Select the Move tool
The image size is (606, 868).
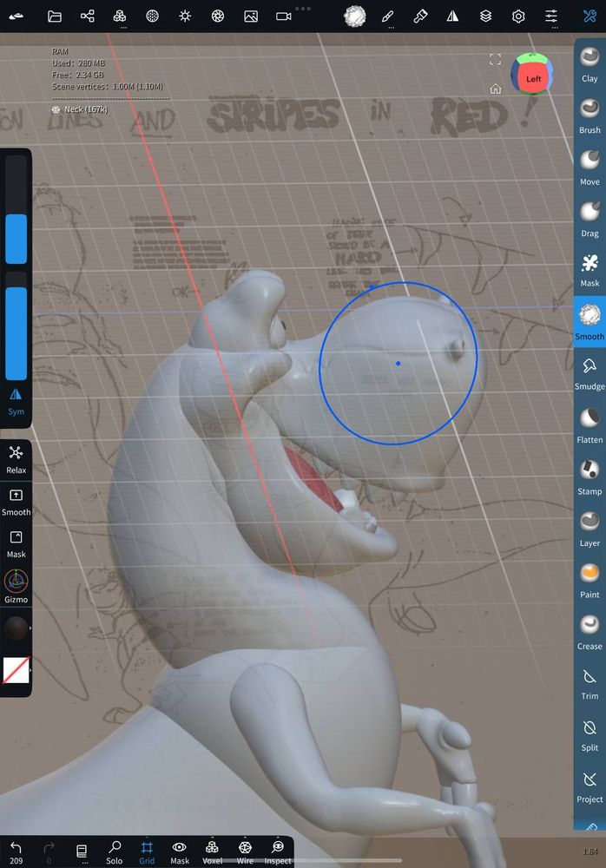click(x=590, y=168)
